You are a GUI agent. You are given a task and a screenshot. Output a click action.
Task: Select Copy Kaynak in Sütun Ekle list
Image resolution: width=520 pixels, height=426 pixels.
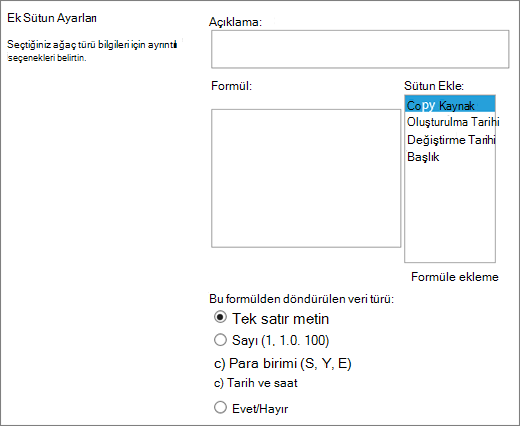[450, 105]
